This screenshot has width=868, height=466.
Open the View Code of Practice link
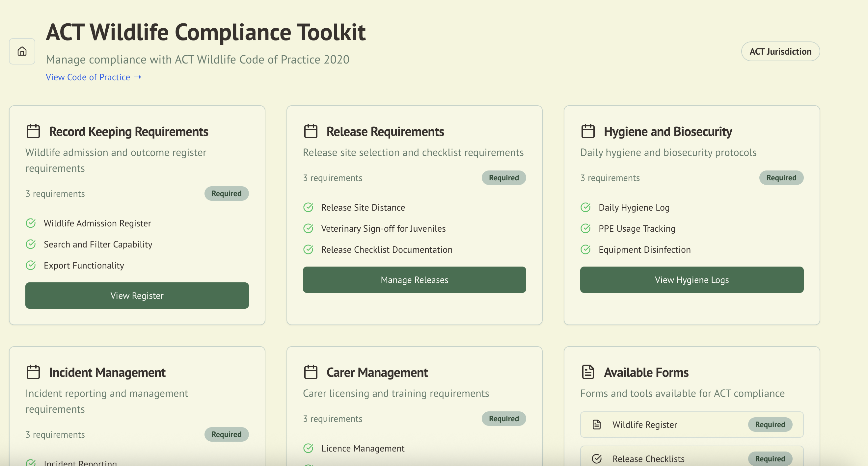(93, 77)
